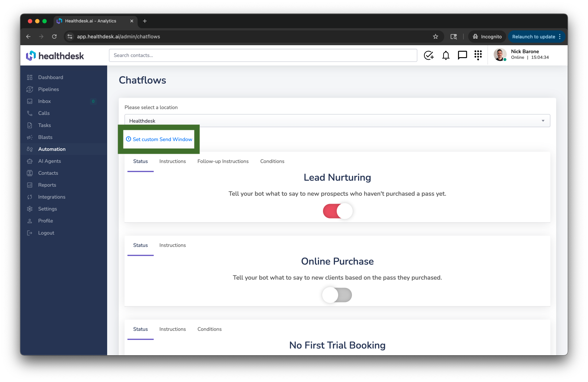Click the Reports chart icon
This screenshot has height=382, width=588.
tap(30, 185)
